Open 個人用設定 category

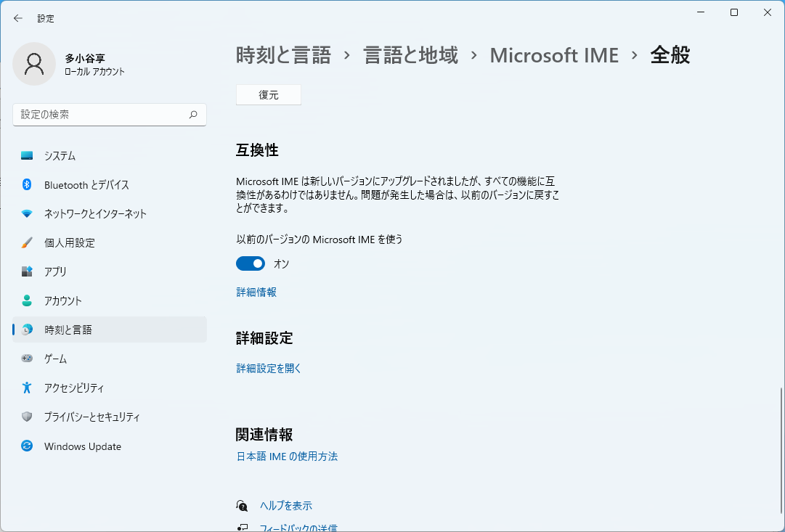pyautogui.click(x=110, y=242)
